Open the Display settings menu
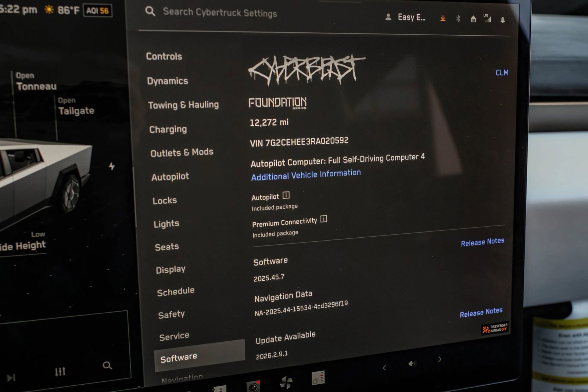 point(171,270)
